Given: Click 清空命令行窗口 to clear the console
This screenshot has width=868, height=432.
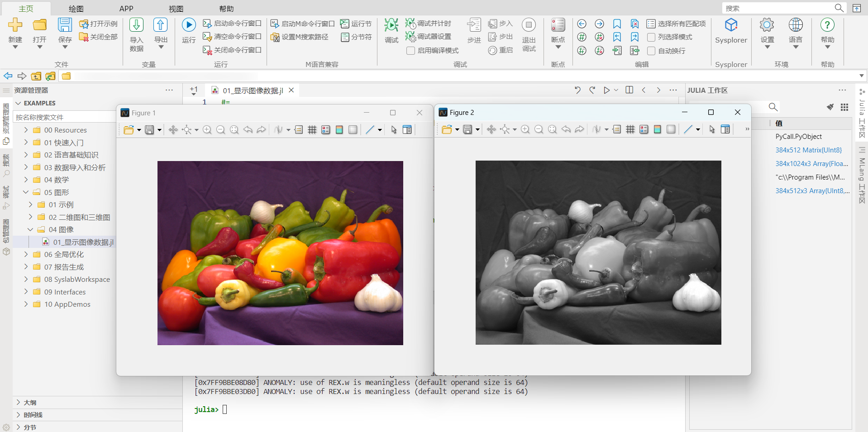Looking at the screenshot, I should point(232,37).
